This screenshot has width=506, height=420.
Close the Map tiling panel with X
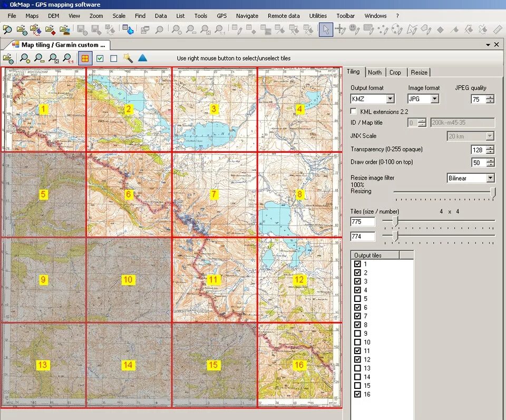click(x=497, y=44)
